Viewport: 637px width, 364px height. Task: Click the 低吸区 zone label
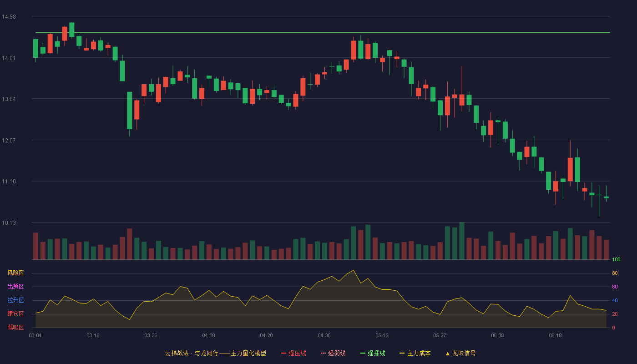(x=15, y=328)
